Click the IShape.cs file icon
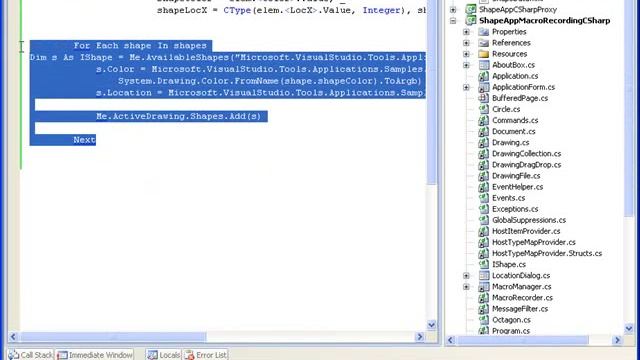 [x=484, y=264]
